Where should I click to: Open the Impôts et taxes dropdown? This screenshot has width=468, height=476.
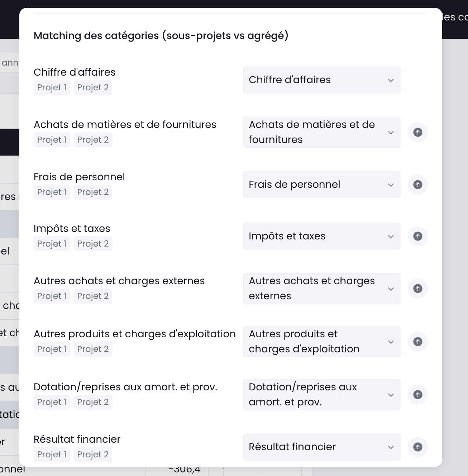click(x=322, y=236)
